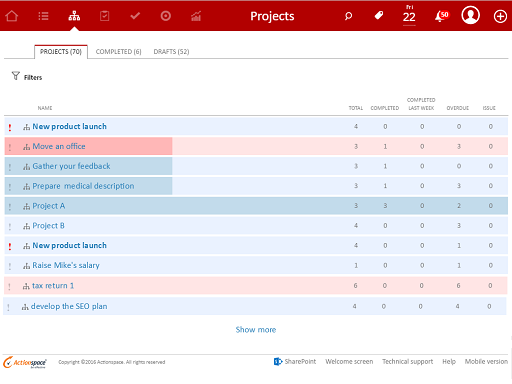Sort by the Issue column header
Viewport: 512px width, 384px height.
489,108
